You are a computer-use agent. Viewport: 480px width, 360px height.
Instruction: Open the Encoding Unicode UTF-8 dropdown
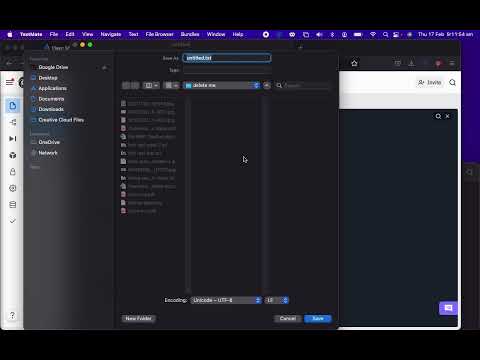(x=226, y=300)
